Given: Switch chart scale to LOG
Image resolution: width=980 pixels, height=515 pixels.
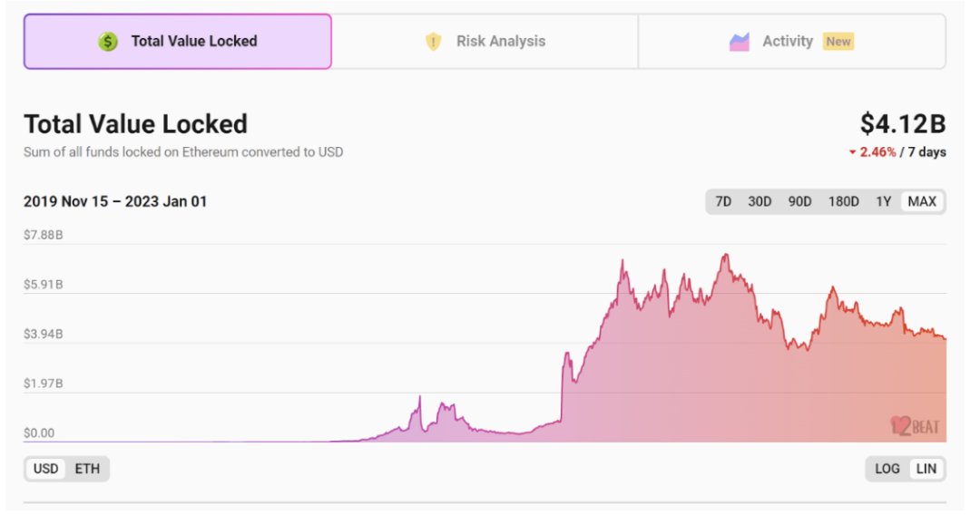Looking at the screenshot, I should coord(887,469).
